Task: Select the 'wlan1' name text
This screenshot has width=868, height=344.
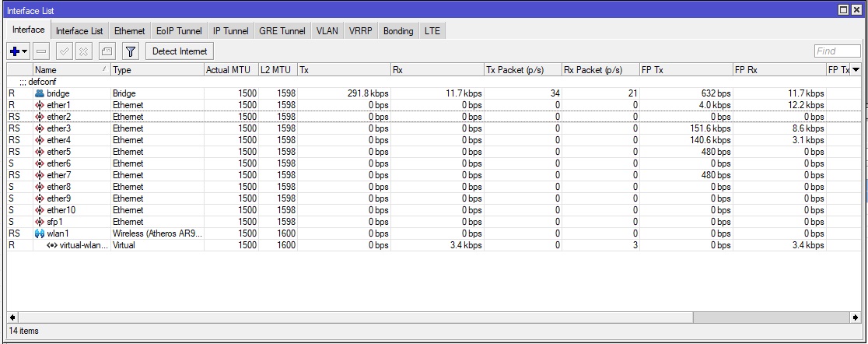Action: tap(58, 233)
